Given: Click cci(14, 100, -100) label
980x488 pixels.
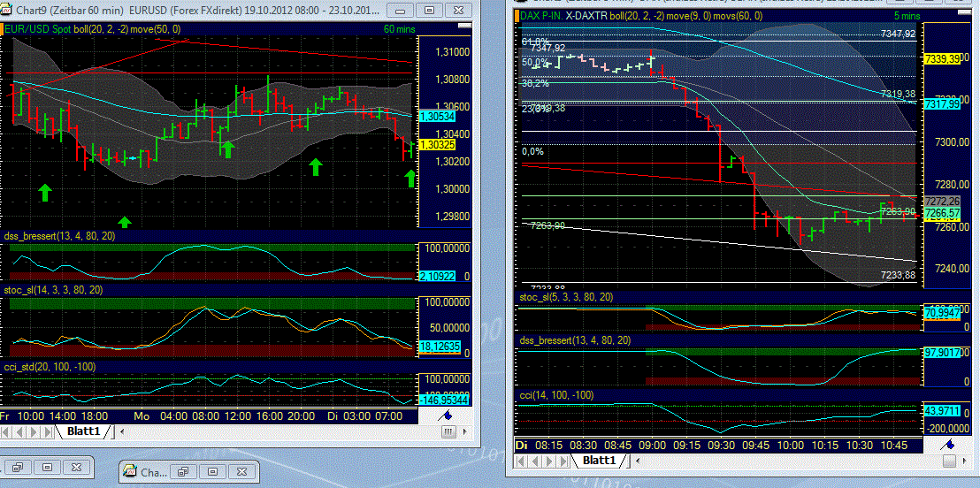Looking at the screenshot, I should pos(557,395).
